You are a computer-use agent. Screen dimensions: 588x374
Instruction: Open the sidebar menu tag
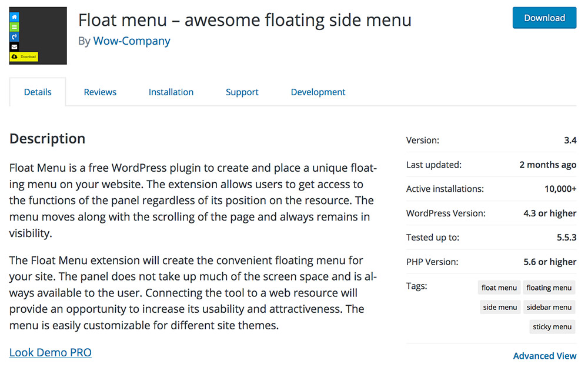549,307
